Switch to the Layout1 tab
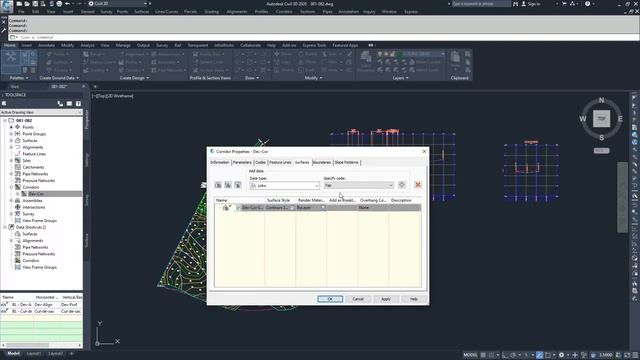 [x=33, y=353]
